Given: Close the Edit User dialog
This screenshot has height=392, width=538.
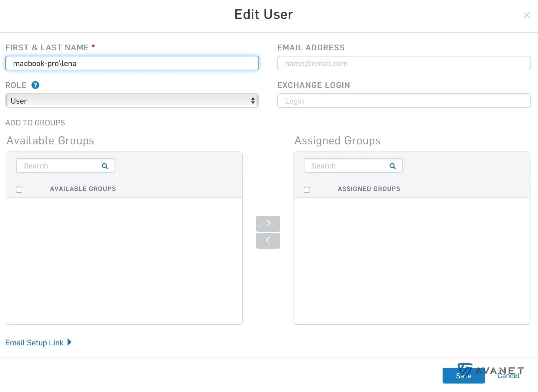Looking at the screenshot, I should coord(527,15).
